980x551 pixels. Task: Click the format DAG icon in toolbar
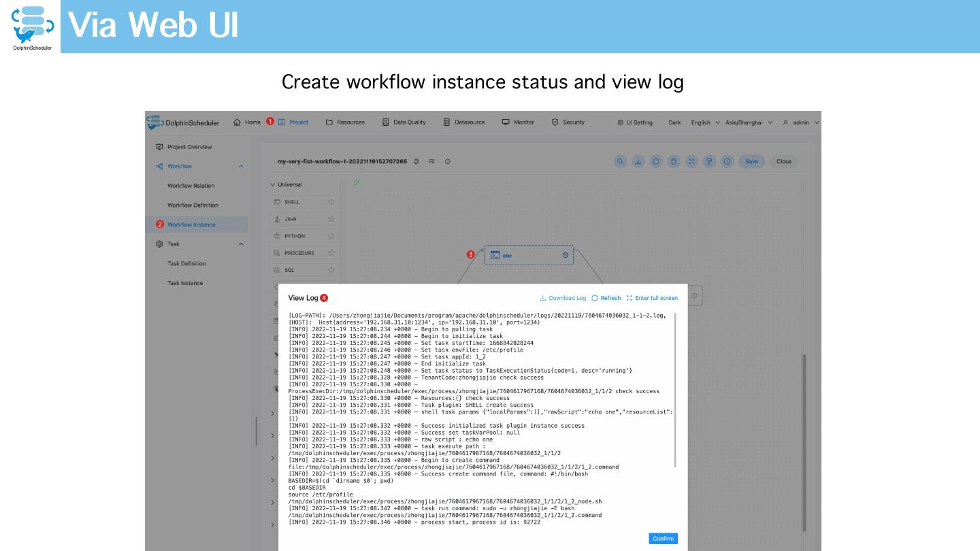pyautogui.click(x=709, y=161)
